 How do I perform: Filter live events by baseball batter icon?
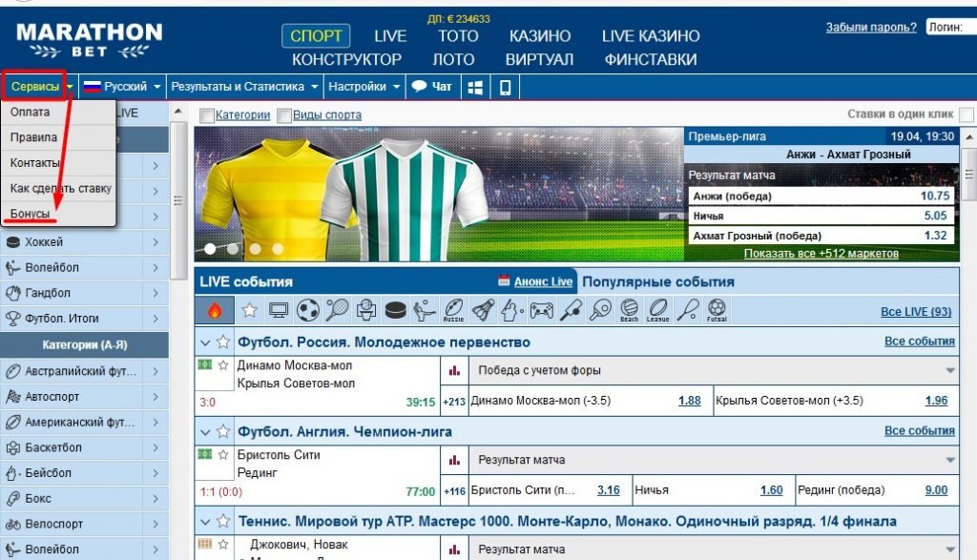(512, 310)
